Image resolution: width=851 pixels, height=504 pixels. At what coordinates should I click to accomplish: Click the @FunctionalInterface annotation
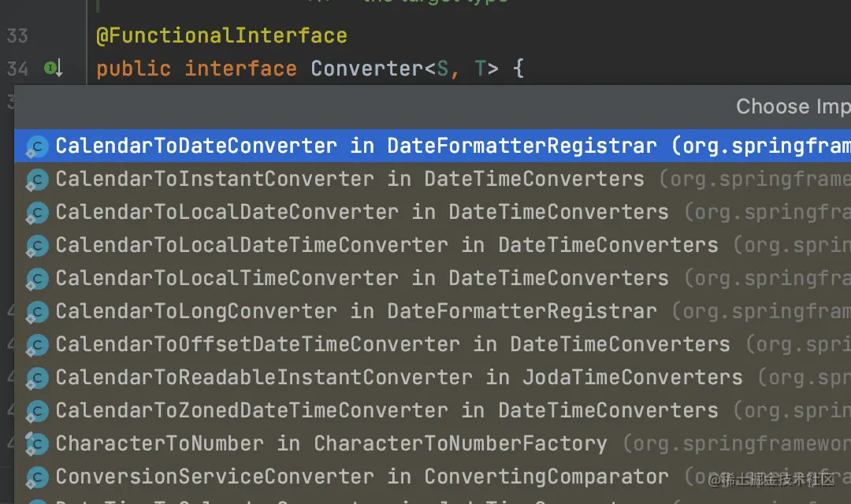(x=221, y=35)
